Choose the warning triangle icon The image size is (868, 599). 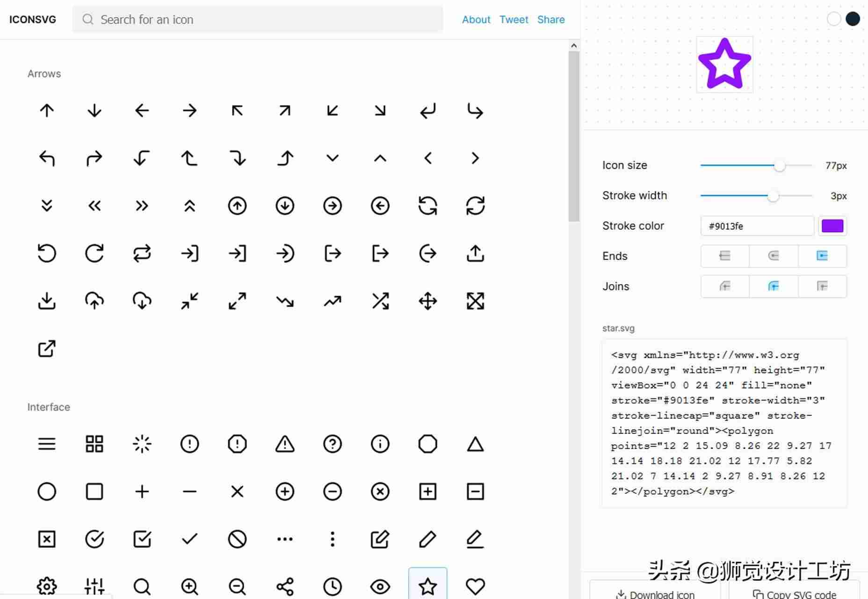click(285, 444)
